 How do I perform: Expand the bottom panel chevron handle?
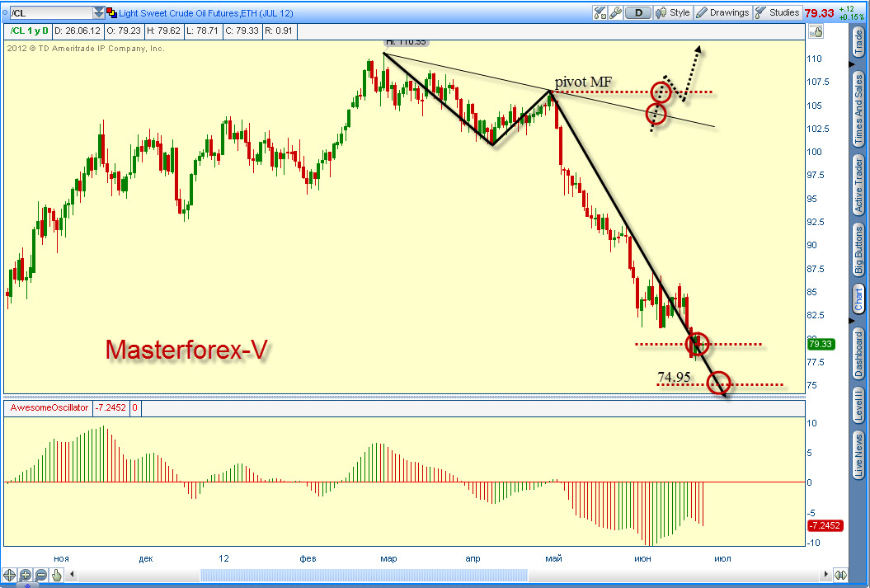28,585
